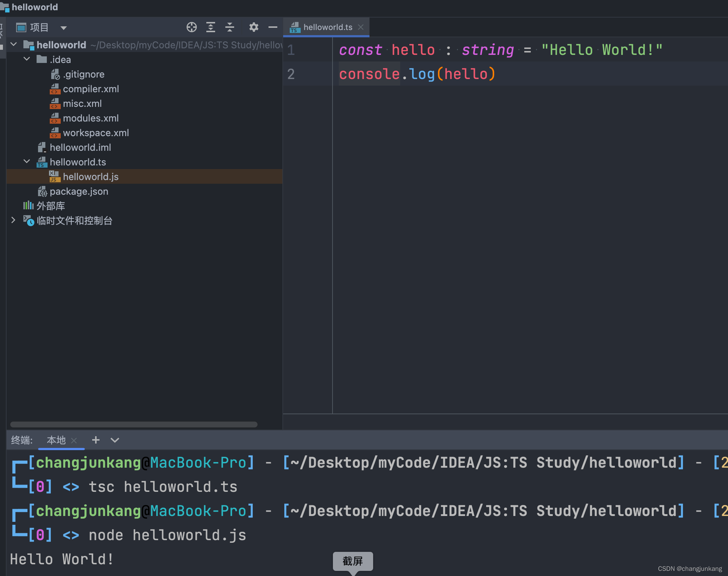Open terminal options chevron dropdown
The height and width of the screenshot is (576, 728).
pyautogui.click(x=115, y=440)
